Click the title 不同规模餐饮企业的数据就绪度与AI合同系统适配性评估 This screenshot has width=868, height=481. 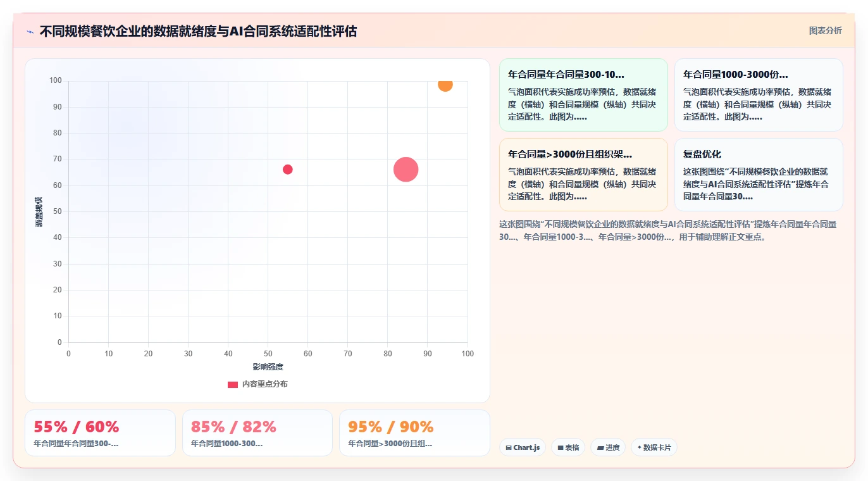coord(198,32)
